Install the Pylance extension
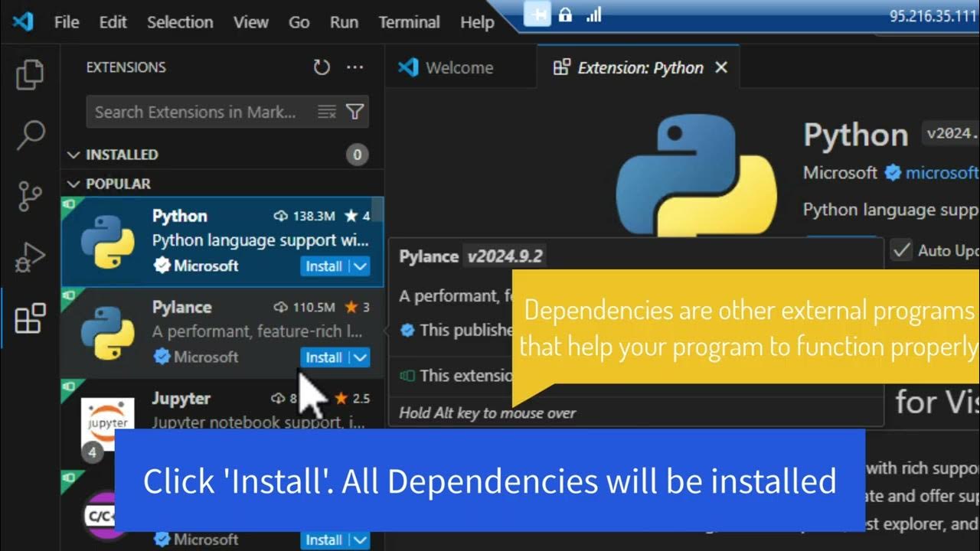980x551 pixels. point(324,357)
